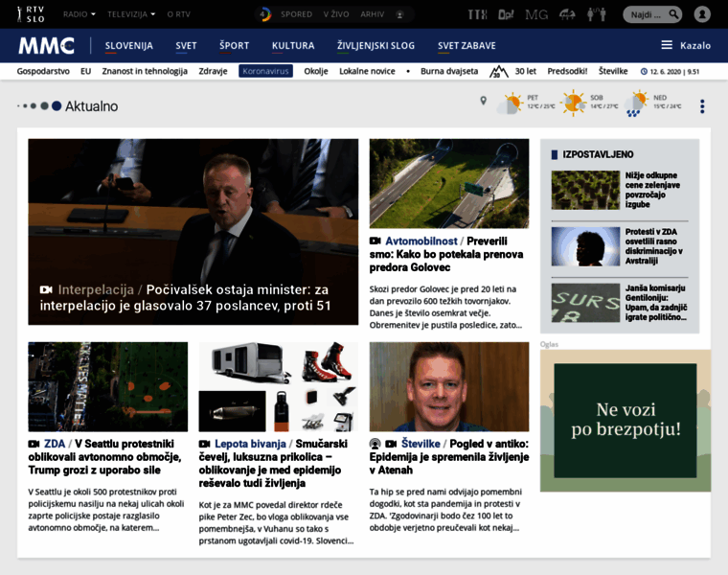Screen dimensions: 728x575
Task: Click the Lepota bivanja category label
Action: (x=250, y=444)
